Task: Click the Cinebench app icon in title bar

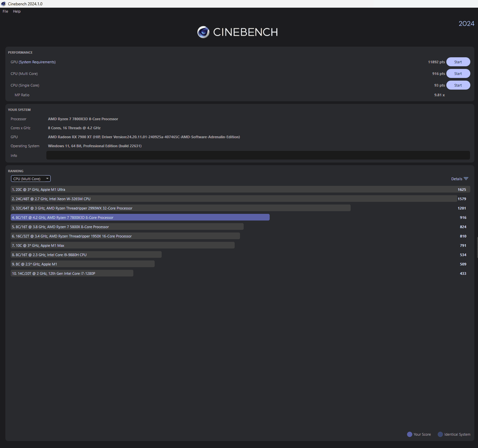Action: click(3, 4)
